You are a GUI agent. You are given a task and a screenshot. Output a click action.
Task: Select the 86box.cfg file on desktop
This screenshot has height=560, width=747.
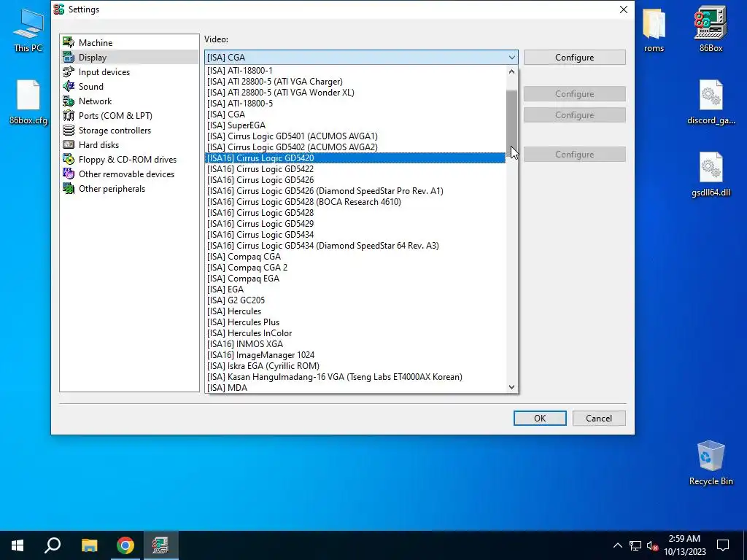point(28,102)
